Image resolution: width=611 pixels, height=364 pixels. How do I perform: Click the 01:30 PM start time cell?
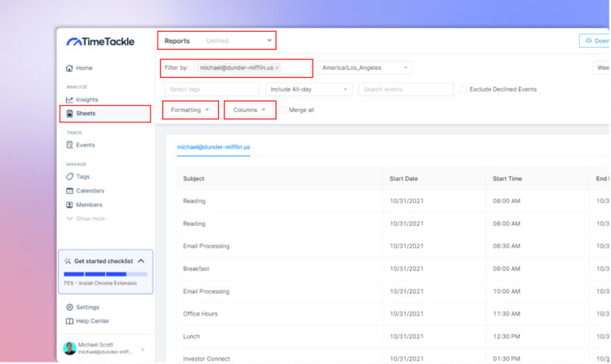point(507,358)
